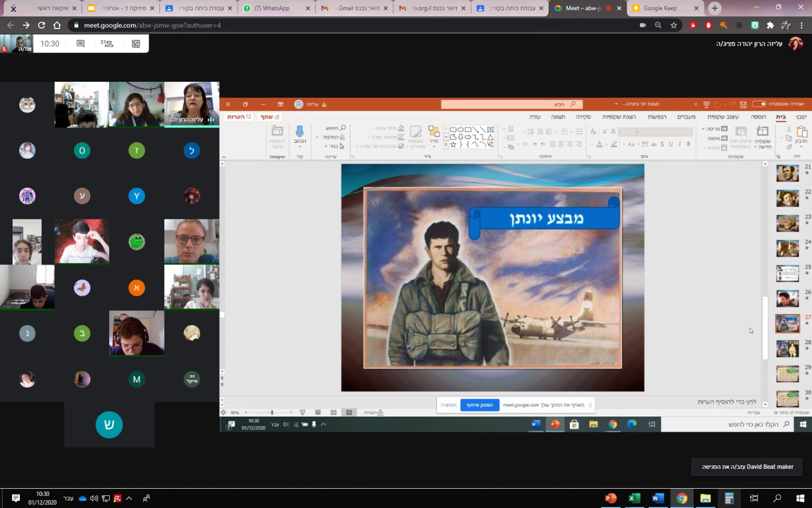The height and width of the screenshot is (508, 812).
Task: Open a new Chrome tab
Action: tap(715, 8)
